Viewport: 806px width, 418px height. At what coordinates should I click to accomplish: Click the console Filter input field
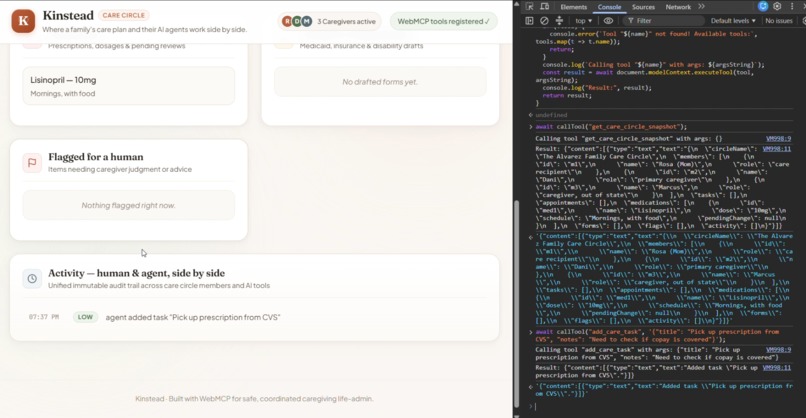[x=663, y=21]
